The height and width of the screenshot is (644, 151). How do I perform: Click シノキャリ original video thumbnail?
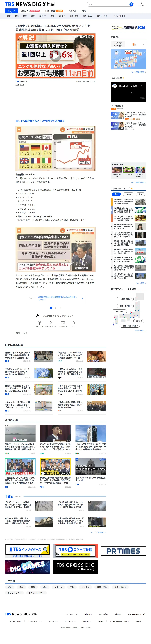click(128, 170)
